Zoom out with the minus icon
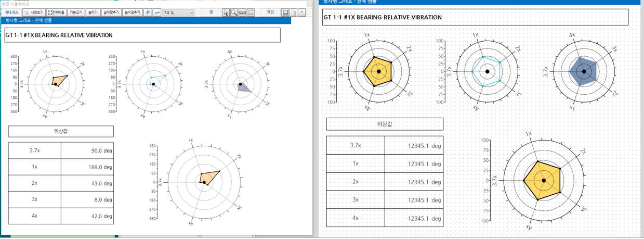 point(157,12)
